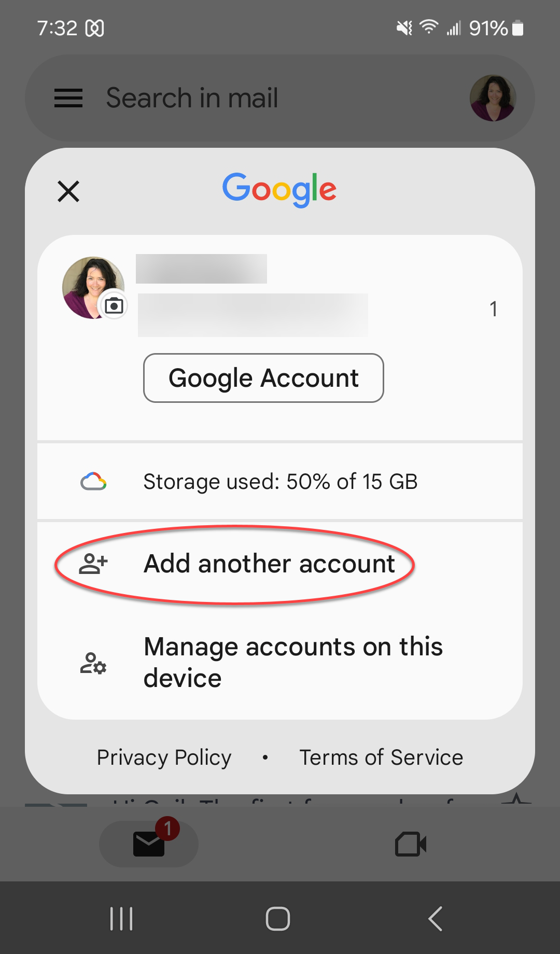Open the Terms of Service link
This screenshot has height=954, width=560.
pos(381,757)
